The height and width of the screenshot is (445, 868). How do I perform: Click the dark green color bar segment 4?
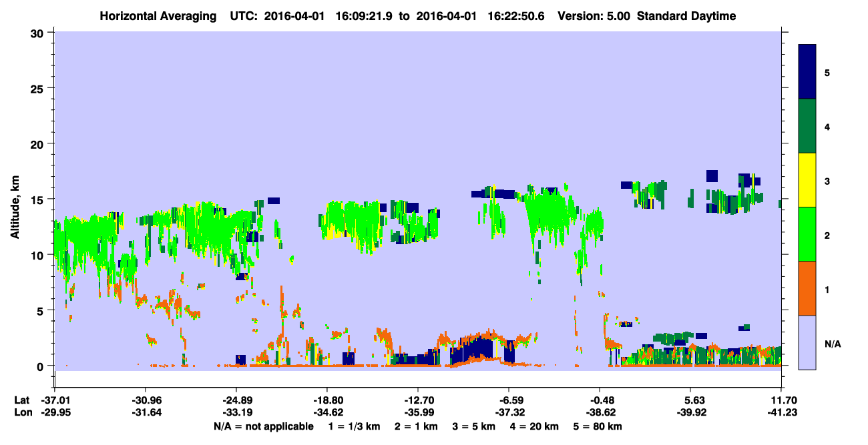[x=807, y=126]
